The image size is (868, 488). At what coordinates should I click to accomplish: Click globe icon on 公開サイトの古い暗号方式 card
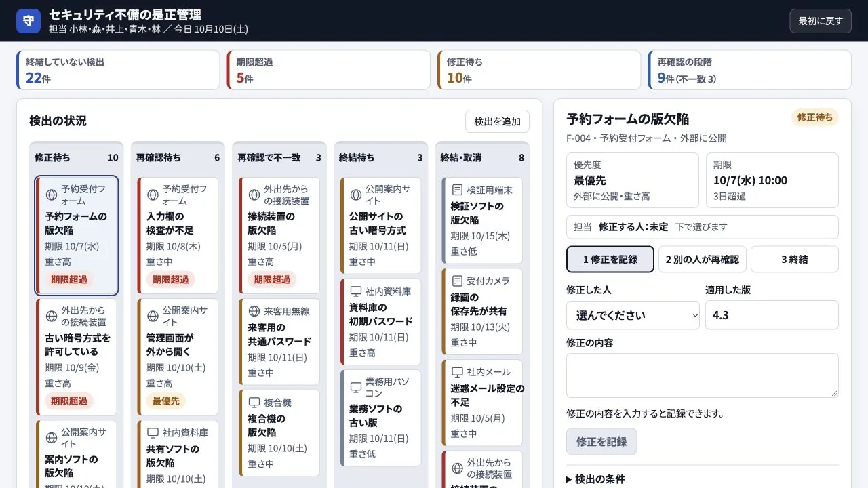[355, 195]
